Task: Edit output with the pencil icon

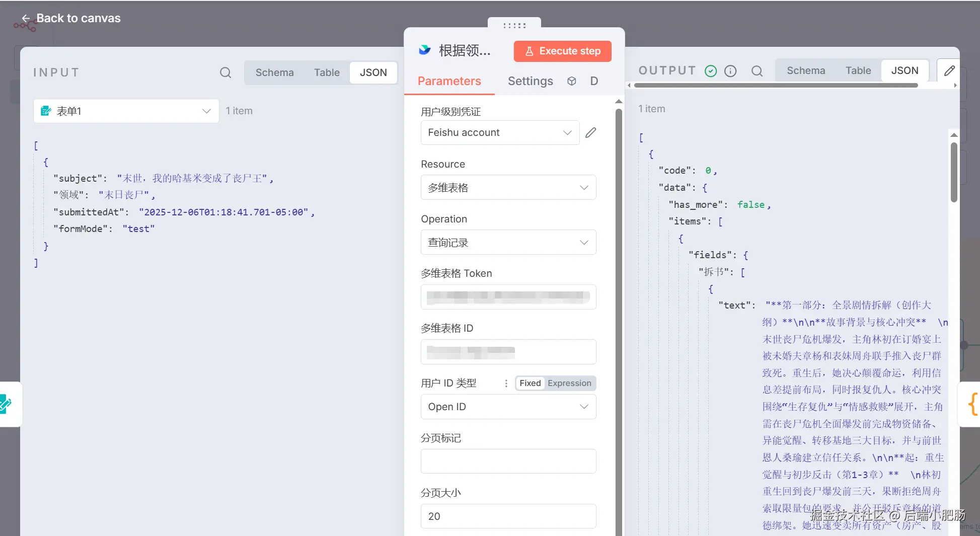Action: pos(949,71)
